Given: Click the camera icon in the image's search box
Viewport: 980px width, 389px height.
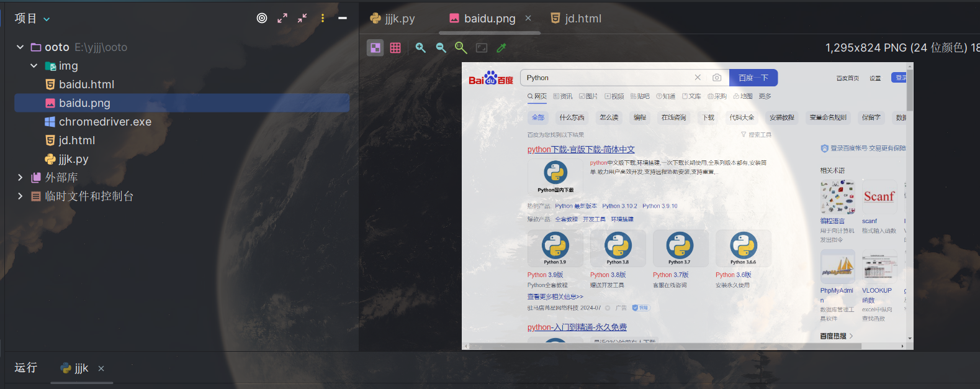Looking at the screenshot, I should [x=717, y=78].
